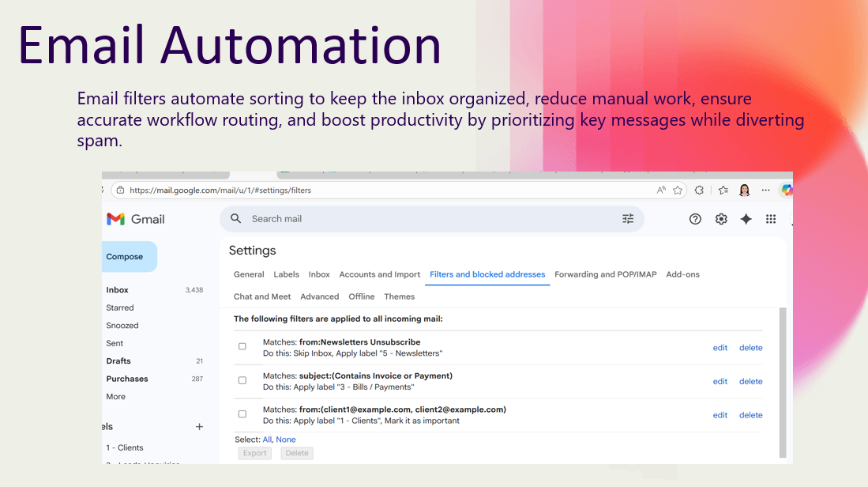Switch to Accounts and Import tab
The width and height of the screenshot is (868, 487).
point(380,274)
